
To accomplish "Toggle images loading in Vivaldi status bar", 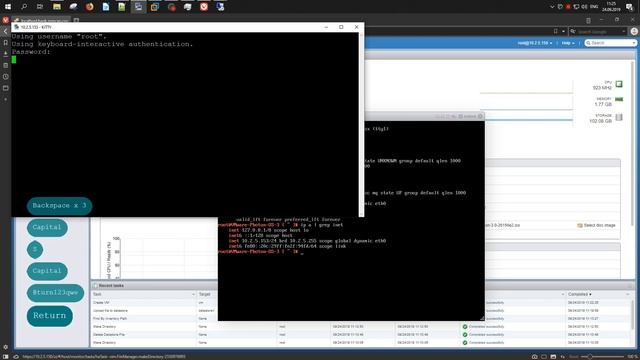I will point(553,356).
